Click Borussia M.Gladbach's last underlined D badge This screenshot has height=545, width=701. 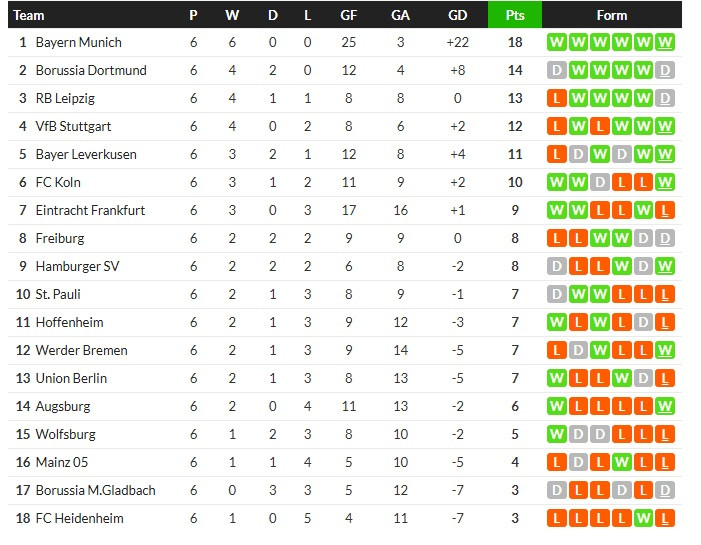665,490
